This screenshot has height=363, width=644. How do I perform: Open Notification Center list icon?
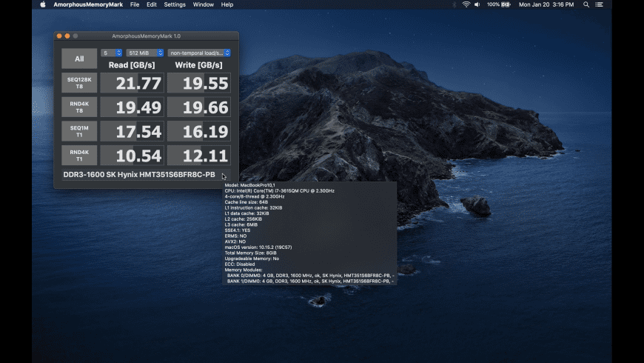[600, 4]
